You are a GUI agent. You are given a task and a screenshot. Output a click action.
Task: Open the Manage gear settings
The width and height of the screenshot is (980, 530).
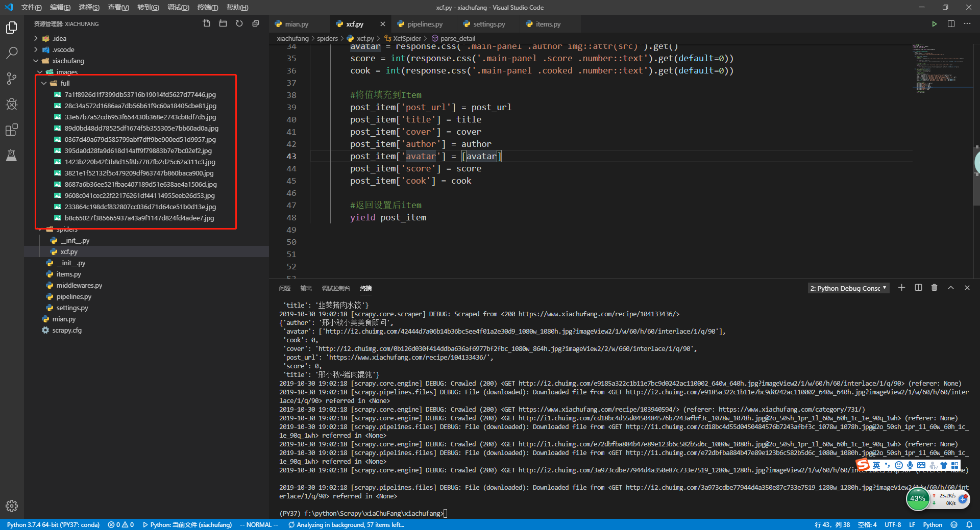pyautogui.click(x=11, y=506)
